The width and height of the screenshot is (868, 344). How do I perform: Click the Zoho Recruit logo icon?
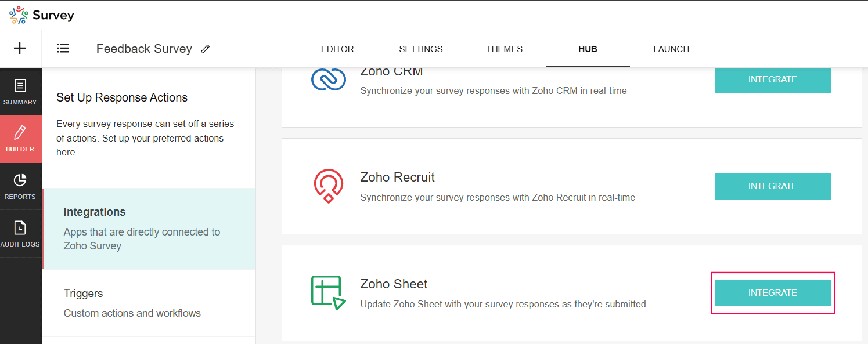pos(328,186)
